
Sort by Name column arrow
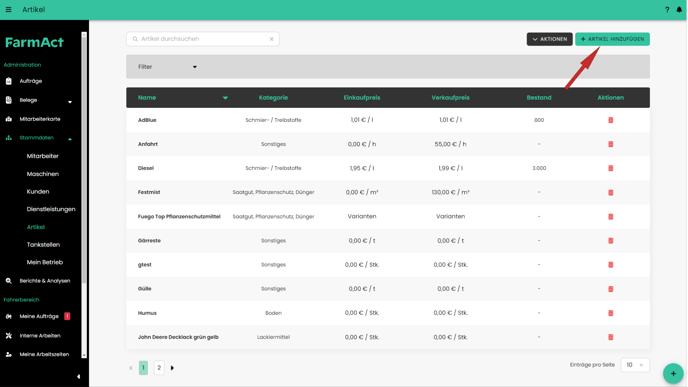(225, 98)
